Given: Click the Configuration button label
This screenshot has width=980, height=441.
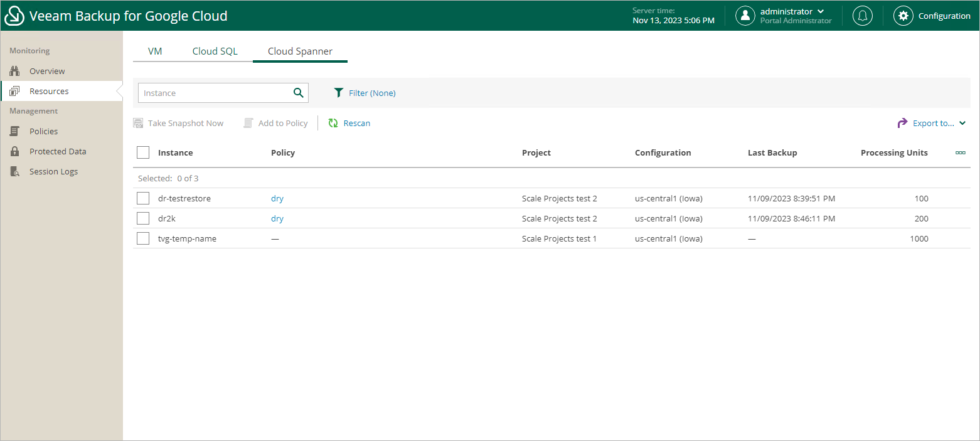Looking at the screenshot, I should (x=944, y=16).
